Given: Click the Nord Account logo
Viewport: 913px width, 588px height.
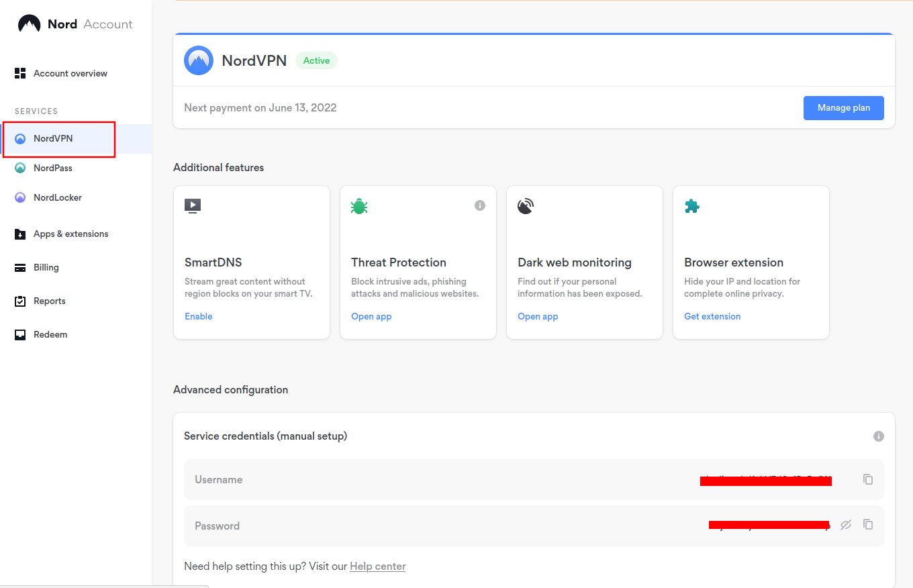Looking at the screenshot, I should pos(75,24).
